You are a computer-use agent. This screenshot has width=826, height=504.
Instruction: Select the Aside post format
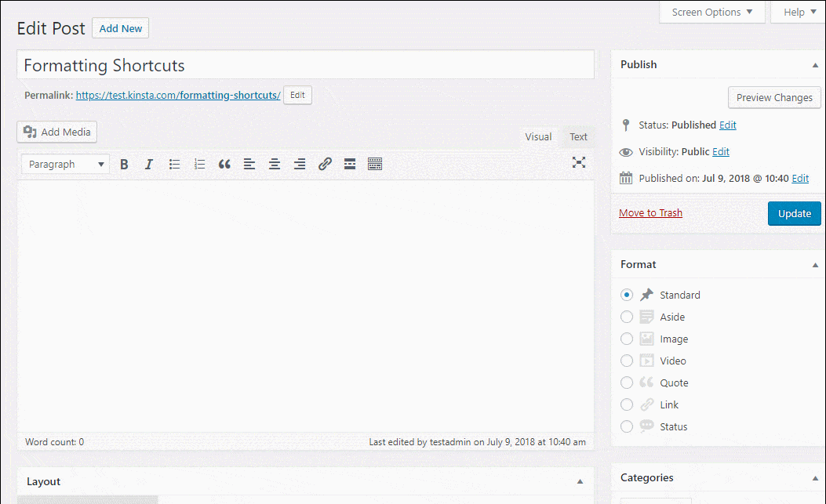coord(627,317)
